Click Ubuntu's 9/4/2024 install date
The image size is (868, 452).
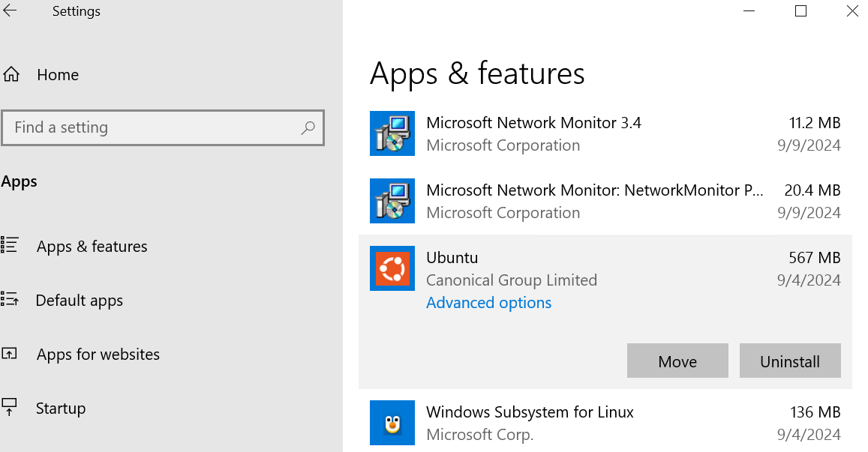(x=809, y=280)
